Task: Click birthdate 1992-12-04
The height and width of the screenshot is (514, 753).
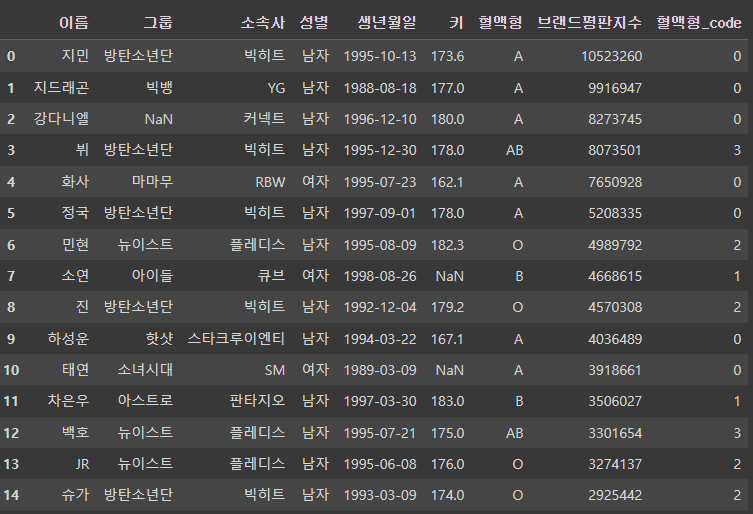Action: pyautogui.click(x=380, y=307)
